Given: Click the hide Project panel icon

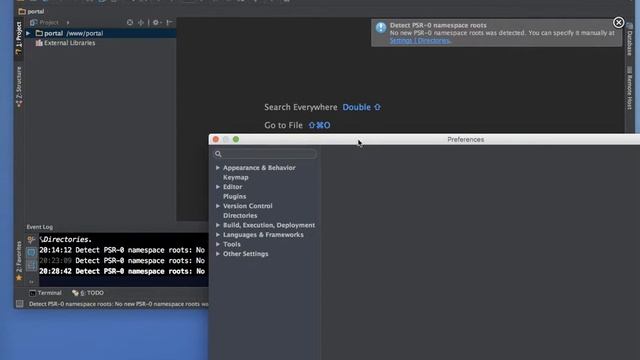Looking at the screenshot, I should point(169,22).
